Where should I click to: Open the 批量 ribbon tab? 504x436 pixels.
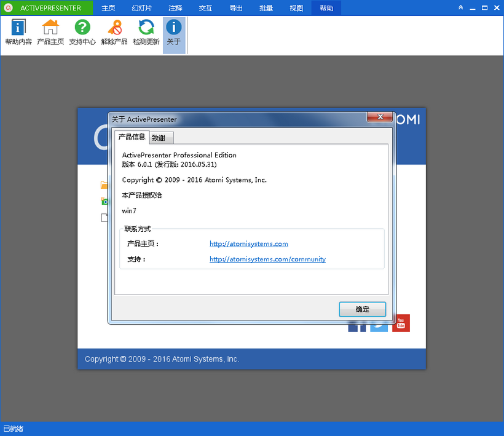[x=266, y=8]
